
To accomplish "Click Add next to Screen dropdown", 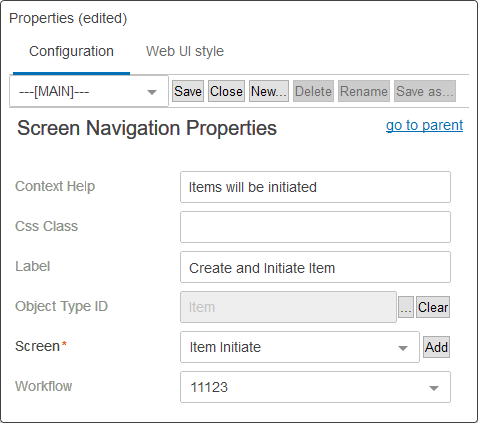I will (436, 347).
